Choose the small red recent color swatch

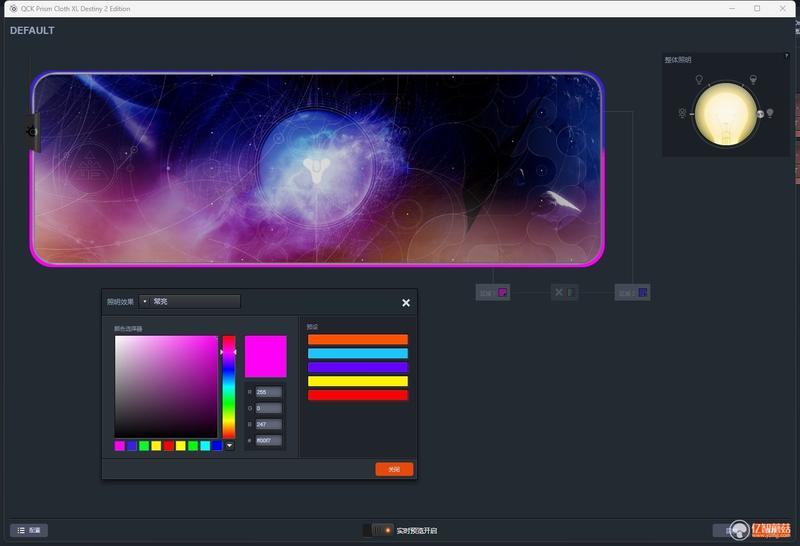pyautogui.click(x=168, y=446)
